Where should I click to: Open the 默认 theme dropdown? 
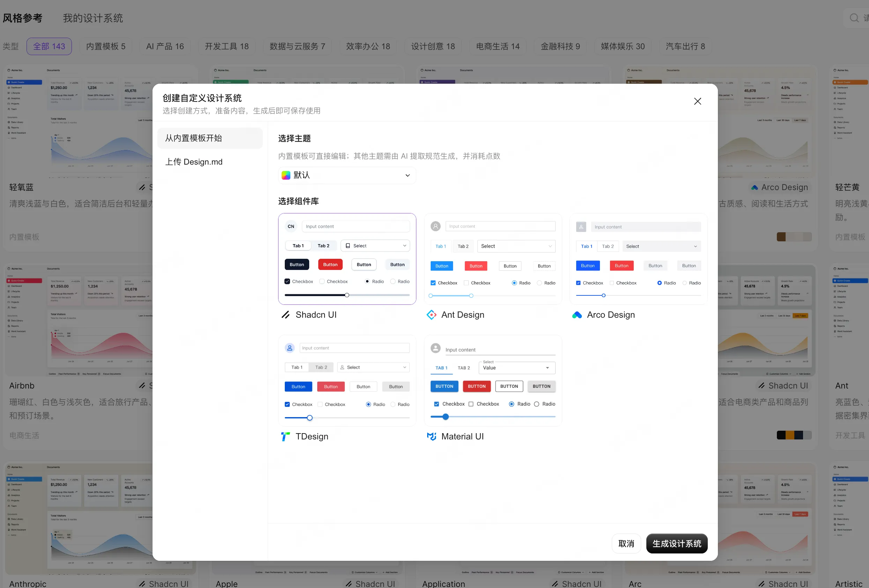(x=347, y=175)
